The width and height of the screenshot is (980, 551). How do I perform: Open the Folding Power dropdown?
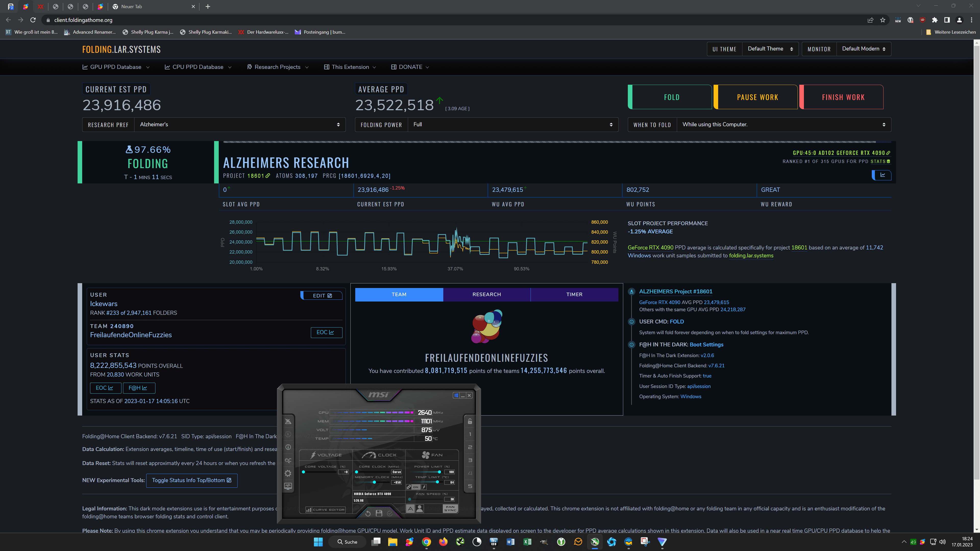[x=512, y=125]
